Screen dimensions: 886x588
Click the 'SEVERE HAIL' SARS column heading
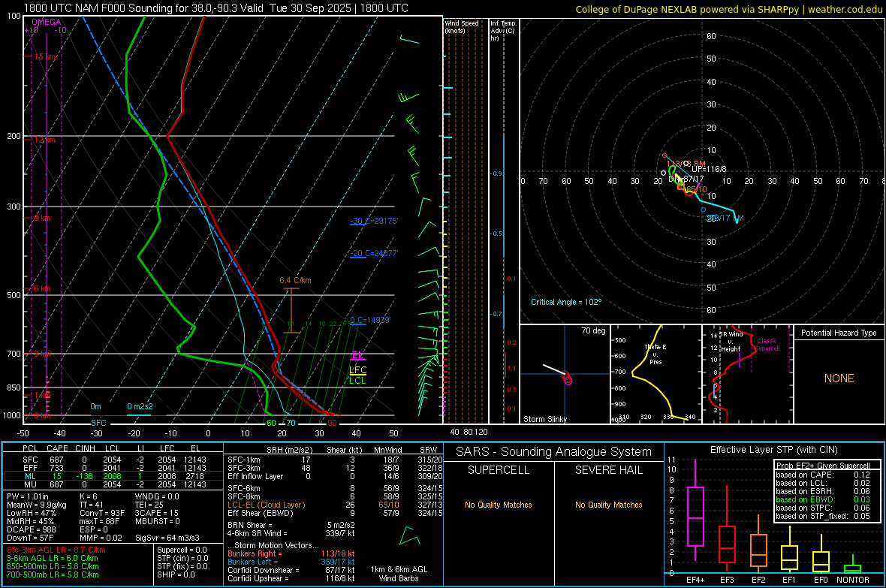[x=608, y=470]
